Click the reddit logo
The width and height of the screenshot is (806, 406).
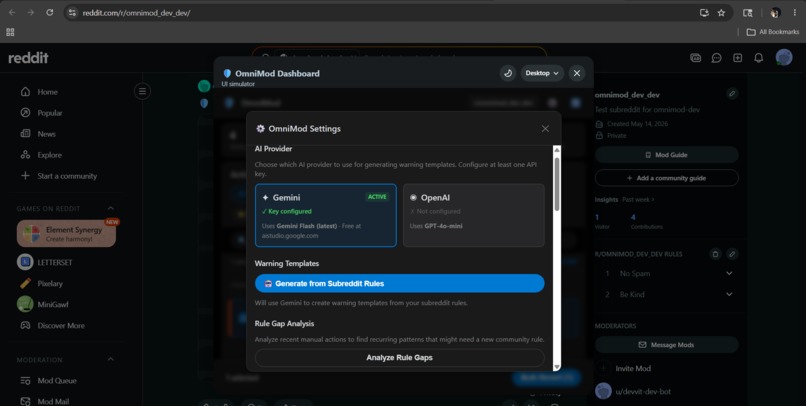28,58
